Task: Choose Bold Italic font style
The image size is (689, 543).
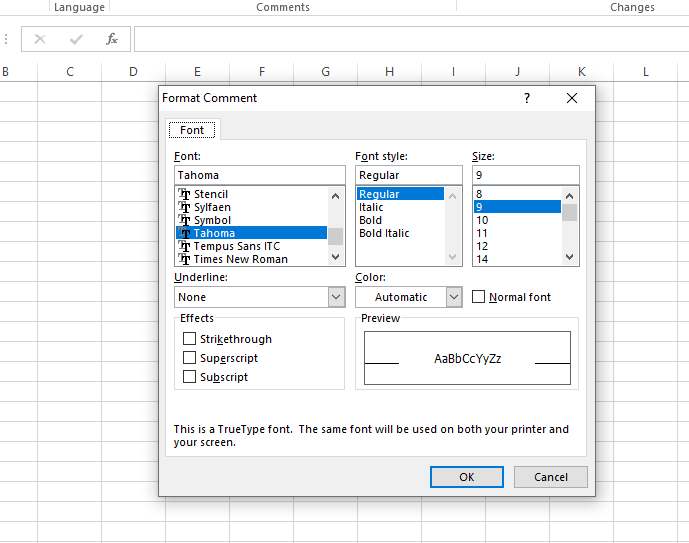Action: click(384, 233)
